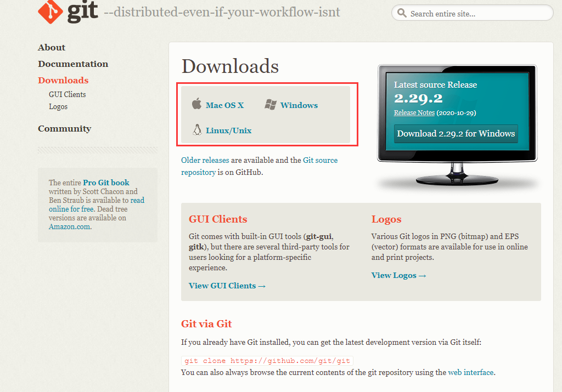
Task: Click the Apple icon beside Mac OS X
Action: pyautogui.click(x=197, y=104)
